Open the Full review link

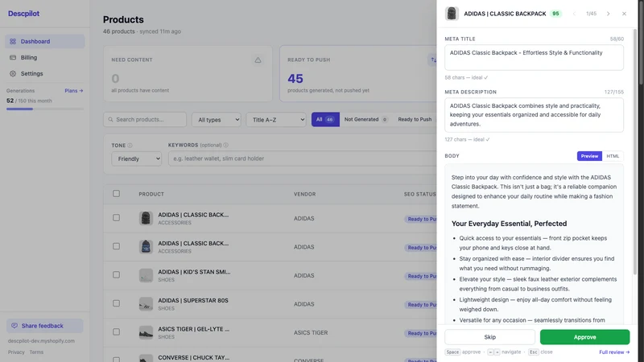(x=614, y=352)
